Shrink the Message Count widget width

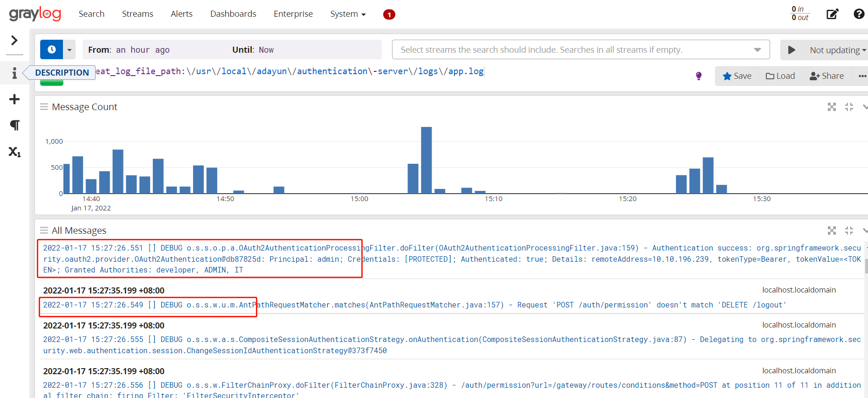click(849, 107)
